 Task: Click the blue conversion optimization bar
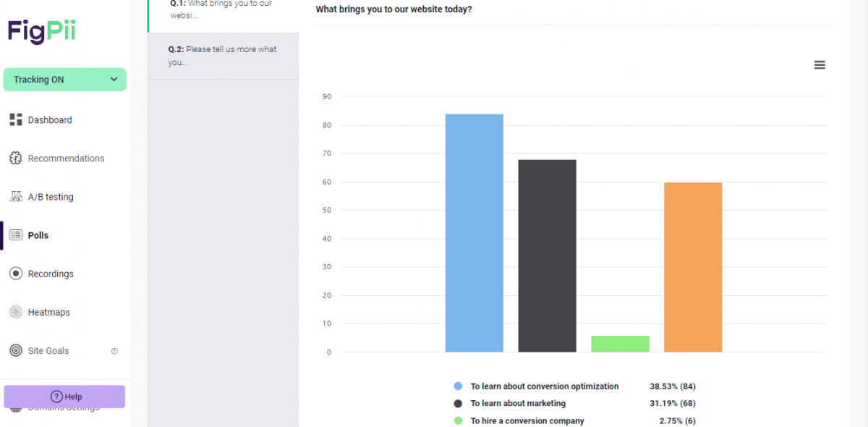pos(474,232)
